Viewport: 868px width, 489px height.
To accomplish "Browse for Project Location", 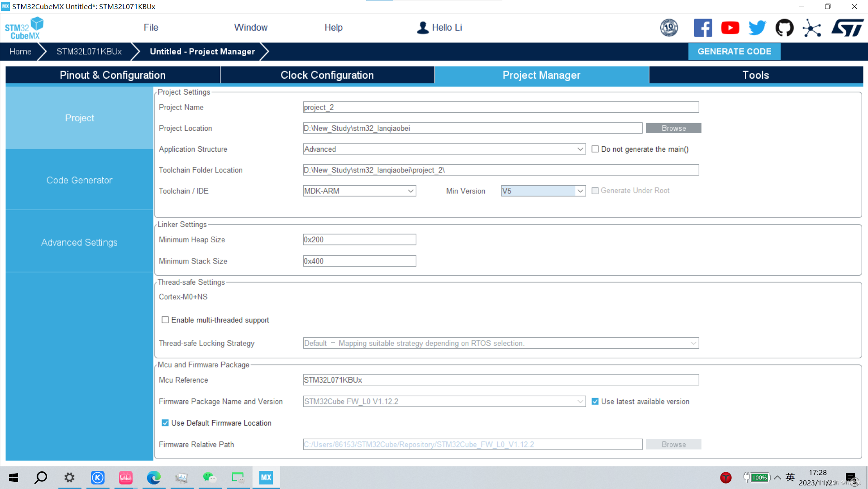I will click(x=673, y=128).
